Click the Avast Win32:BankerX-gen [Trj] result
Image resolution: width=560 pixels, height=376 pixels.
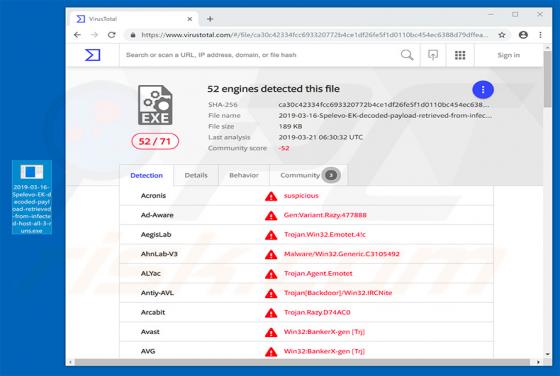pyautogui.click(x=324, y=332)
